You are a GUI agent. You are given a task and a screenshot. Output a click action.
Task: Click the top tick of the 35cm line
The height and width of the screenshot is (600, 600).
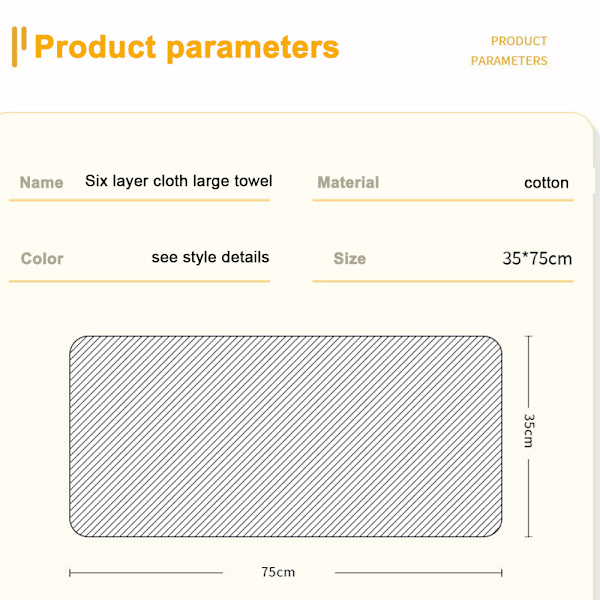(530, 337)
